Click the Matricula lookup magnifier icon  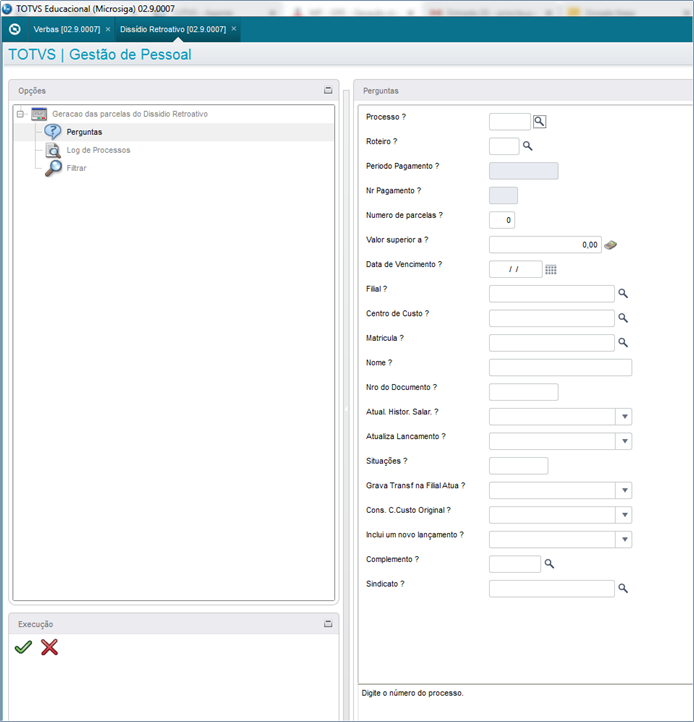623,343
